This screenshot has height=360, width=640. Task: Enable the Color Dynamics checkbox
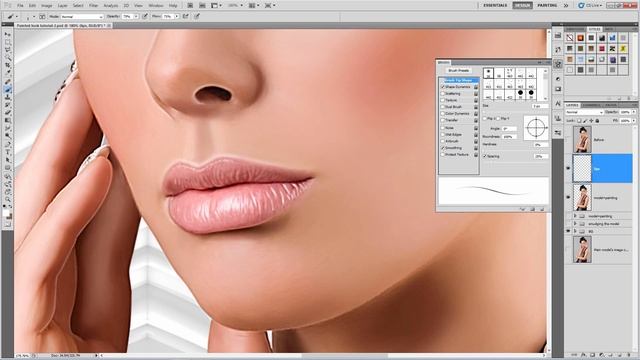[443, 113]
